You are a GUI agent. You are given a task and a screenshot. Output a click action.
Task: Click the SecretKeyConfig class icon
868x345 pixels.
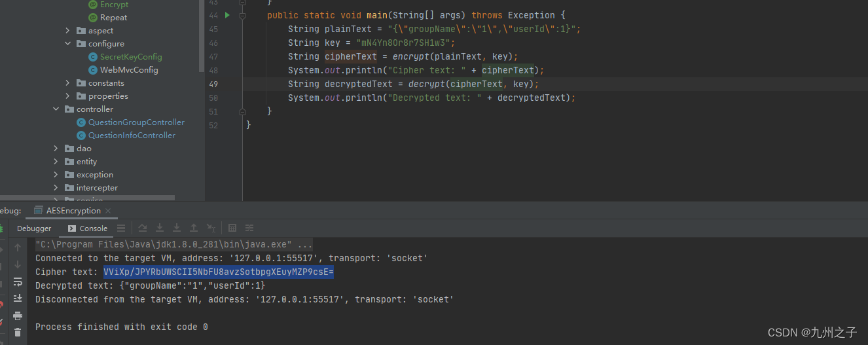[x=93, y=57]
